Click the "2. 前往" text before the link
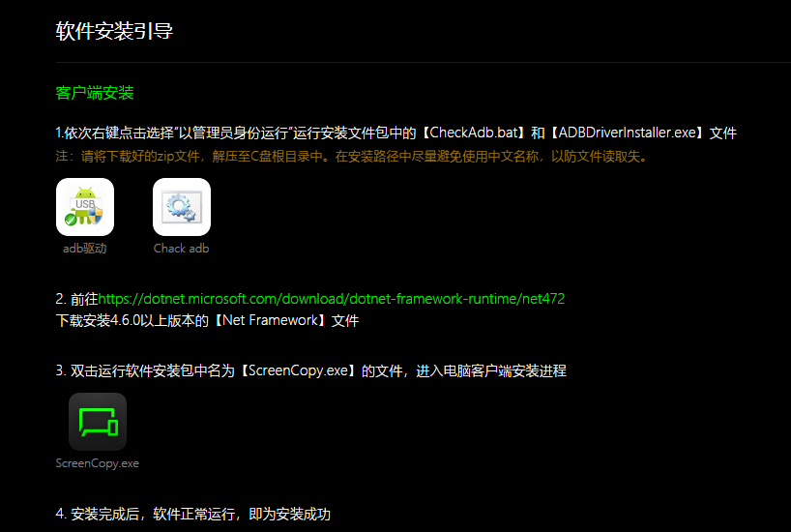This screenshot has width=791, height=532. click(x=76, y=299)
